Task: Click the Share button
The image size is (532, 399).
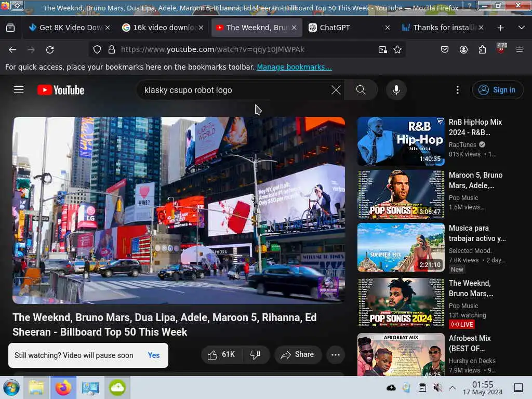Action: tap(297, 354)
